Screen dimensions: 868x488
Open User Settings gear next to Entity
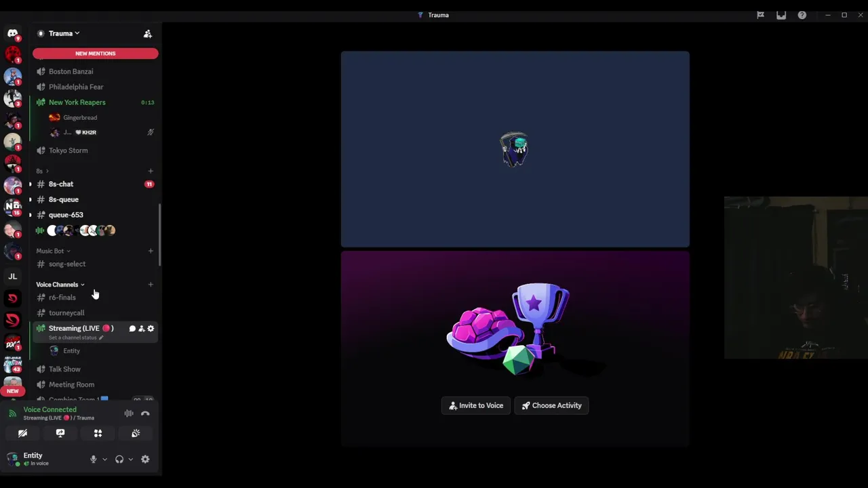[x=145, y=460]
